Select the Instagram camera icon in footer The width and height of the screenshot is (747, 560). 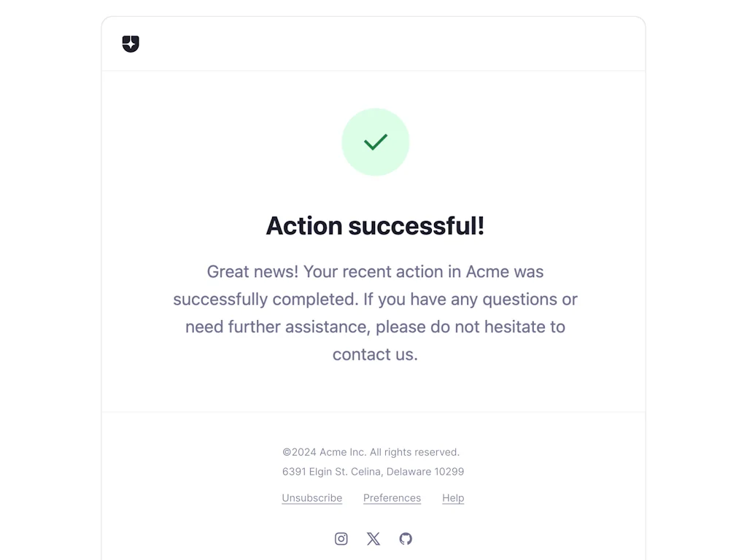[341, 538]
